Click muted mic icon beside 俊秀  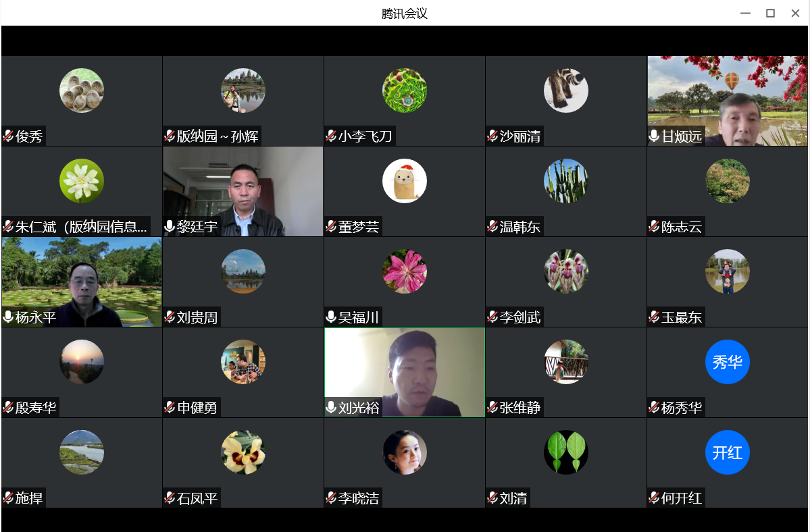pyautogui.click(x=8, y=136)
